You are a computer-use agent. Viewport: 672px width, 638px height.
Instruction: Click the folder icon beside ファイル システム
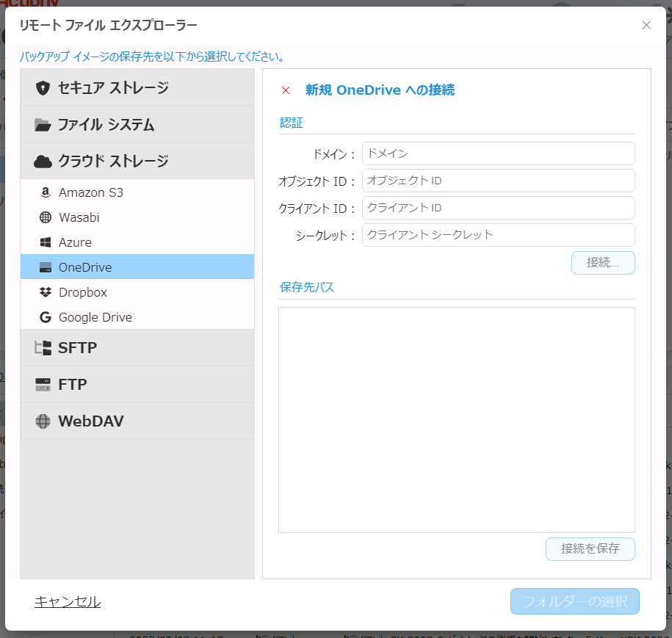(43, 125)
